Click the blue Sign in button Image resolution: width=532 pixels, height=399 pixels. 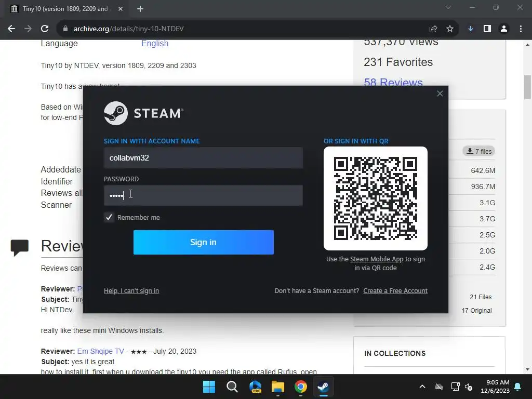point(203,242)
